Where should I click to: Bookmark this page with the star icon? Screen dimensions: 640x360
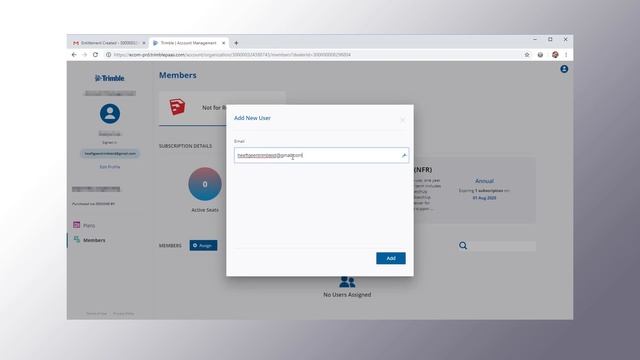click(527, 55)
